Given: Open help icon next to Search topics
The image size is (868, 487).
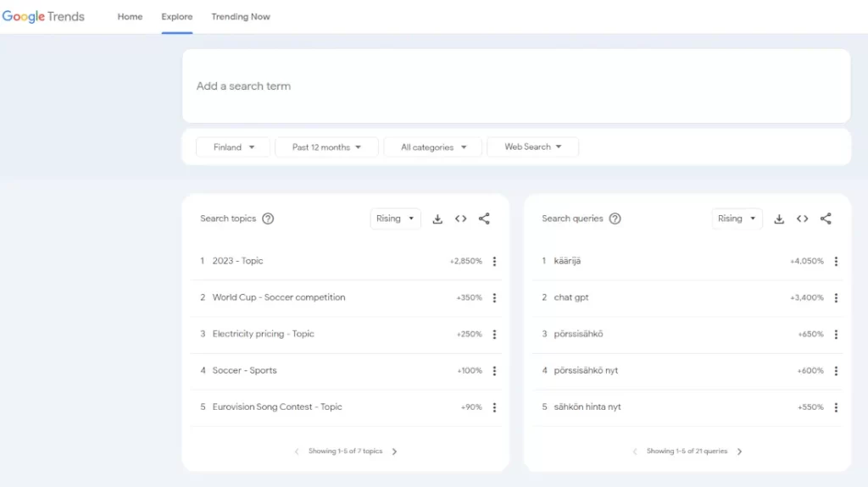Looking at the screenshot, I should [x=268, y=219].
